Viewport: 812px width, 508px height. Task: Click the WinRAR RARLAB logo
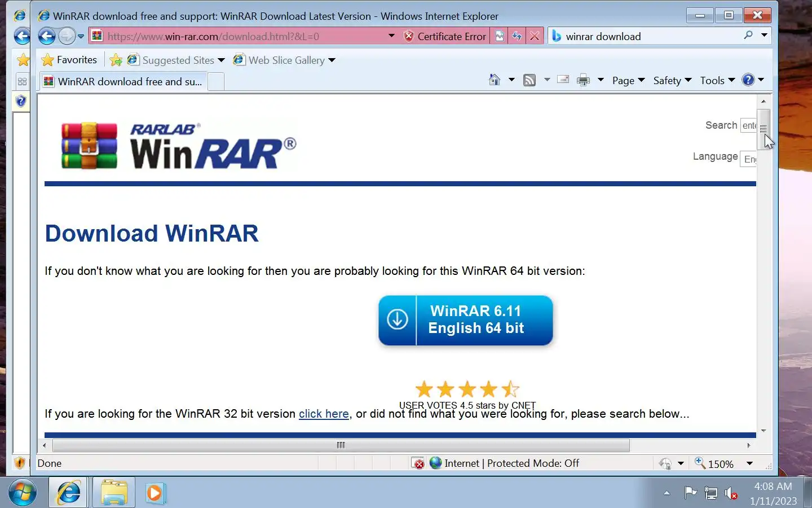pos(178,146)
